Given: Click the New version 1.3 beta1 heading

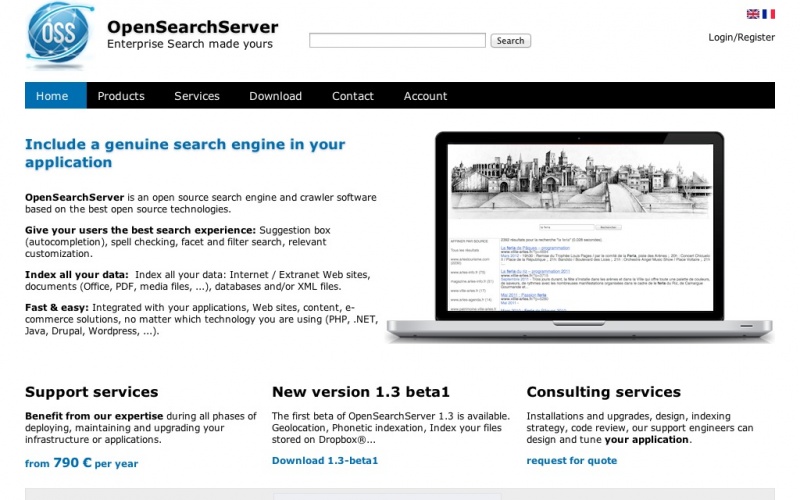Looking at the screenshot, I should click(361, 391).
